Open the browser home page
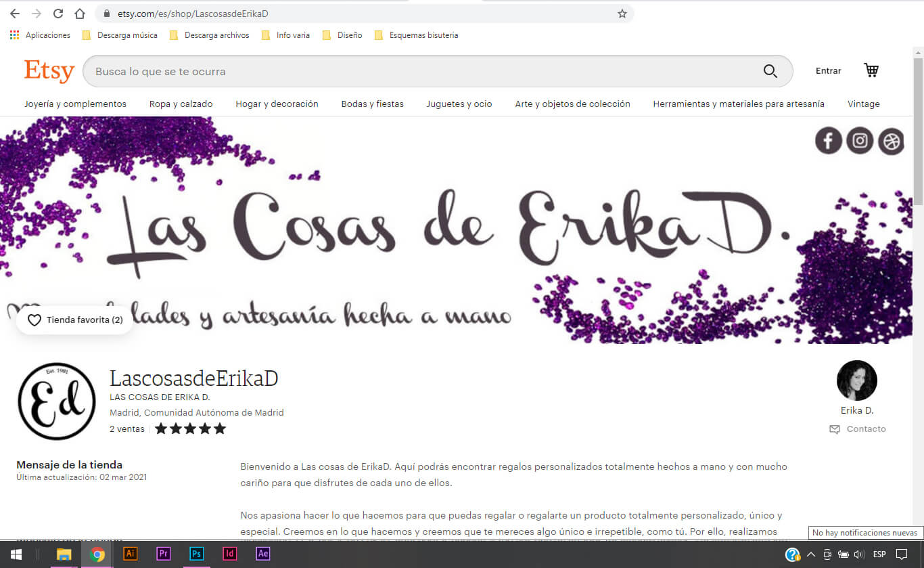 [80, 14]
